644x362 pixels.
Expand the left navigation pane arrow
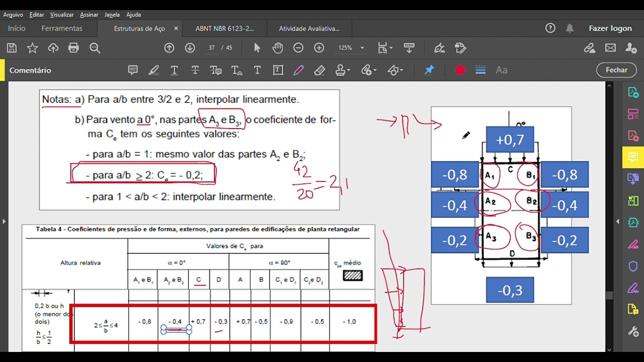click(4, 221)
